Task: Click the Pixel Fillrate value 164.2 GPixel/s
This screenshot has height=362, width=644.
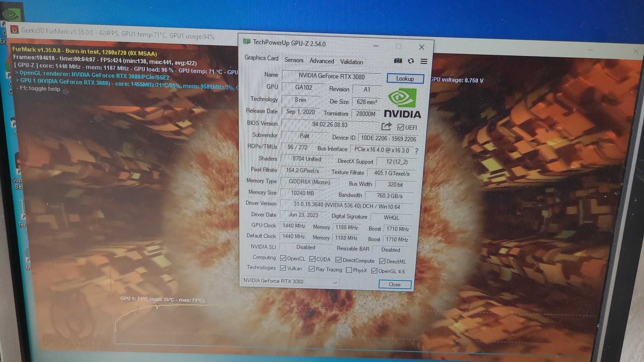Action: (302, 170)
